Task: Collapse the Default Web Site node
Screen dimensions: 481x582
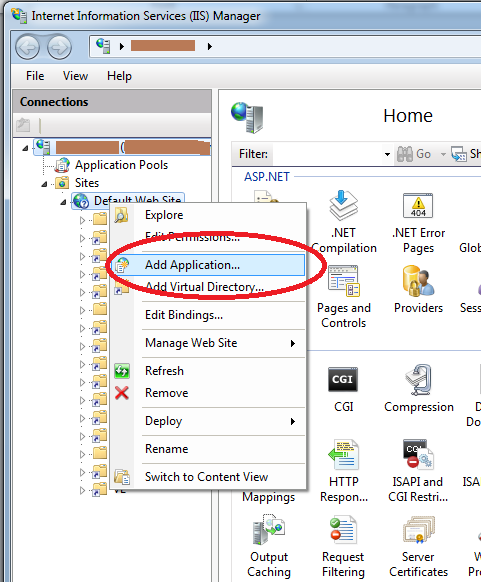Action: tap(63, 202)
